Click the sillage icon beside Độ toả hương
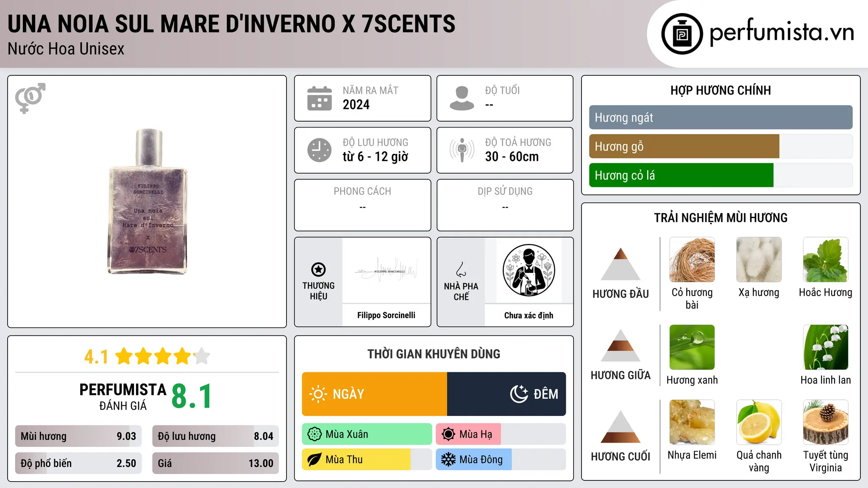The width and height of the screenshot is (868, 488). coord(462,150)
